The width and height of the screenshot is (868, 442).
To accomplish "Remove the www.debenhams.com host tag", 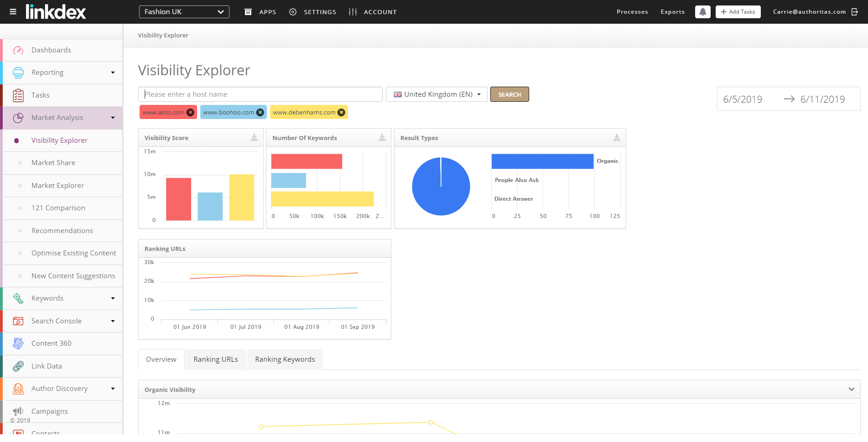I will point(341,113).
